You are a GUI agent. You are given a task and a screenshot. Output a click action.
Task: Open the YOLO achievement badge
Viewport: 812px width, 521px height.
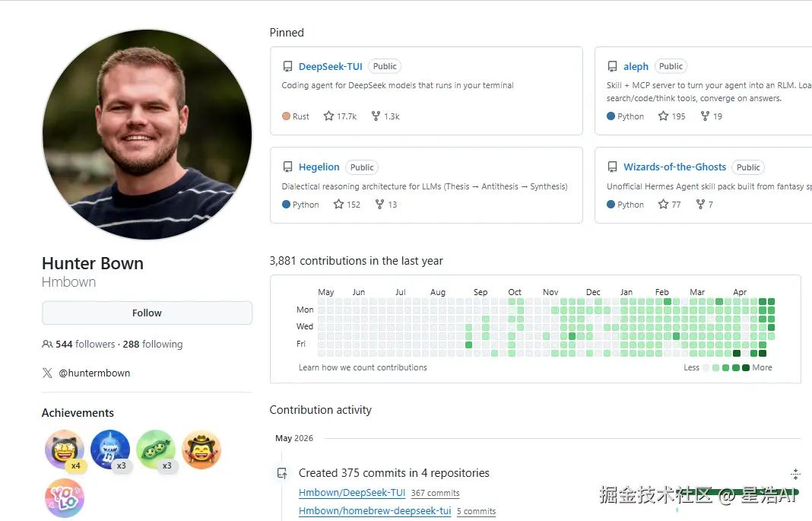point(65,498)
